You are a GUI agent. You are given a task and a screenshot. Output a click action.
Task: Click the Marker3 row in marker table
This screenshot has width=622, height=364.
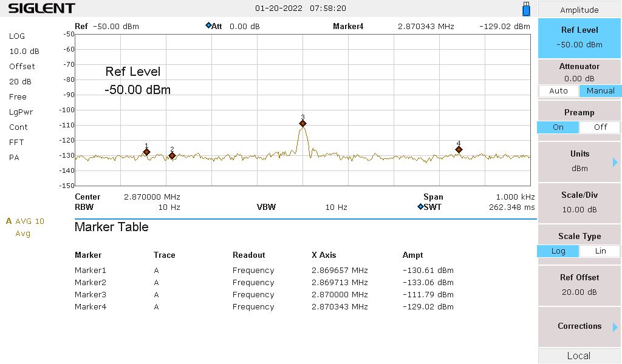pos(264,295)
